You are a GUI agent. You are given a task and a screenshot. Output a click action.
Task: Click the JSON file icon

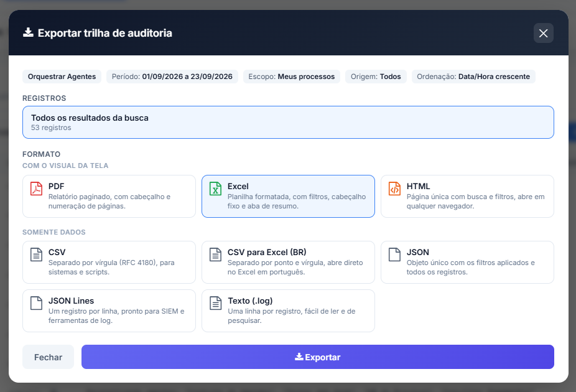[x=394, y=254]
